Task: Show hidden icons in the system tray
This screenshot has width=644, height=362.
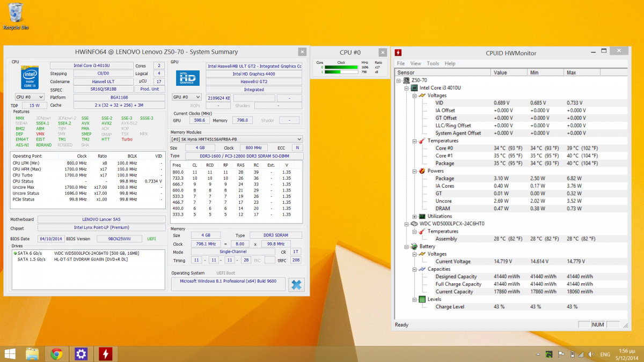Action: coord(538,354)
